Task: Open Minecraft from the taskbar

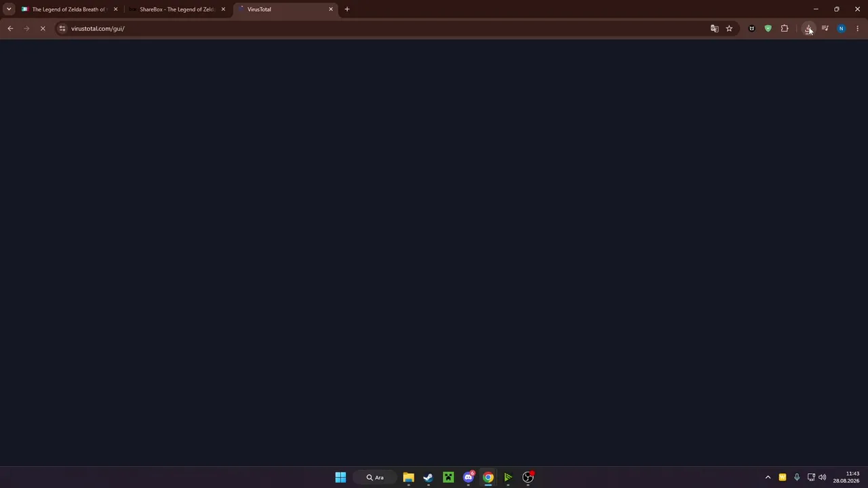Action: (448, 477)
